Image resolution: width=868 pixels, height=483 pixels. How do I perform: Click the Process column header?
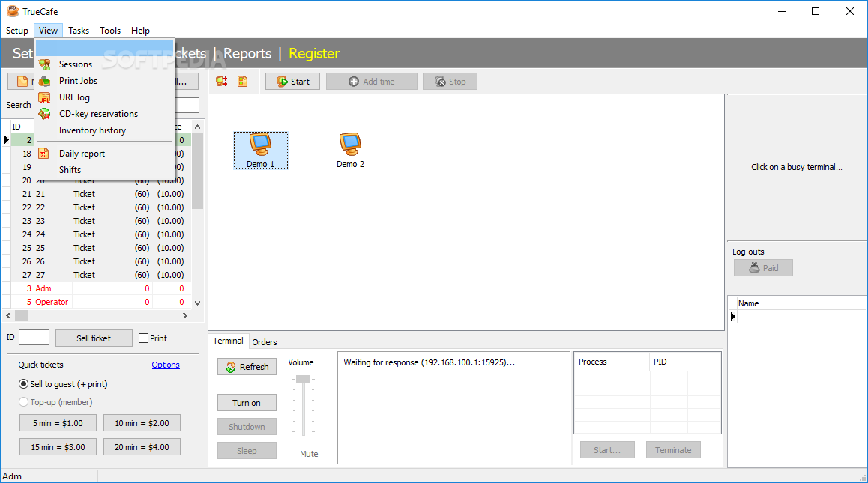pos(612,362)
